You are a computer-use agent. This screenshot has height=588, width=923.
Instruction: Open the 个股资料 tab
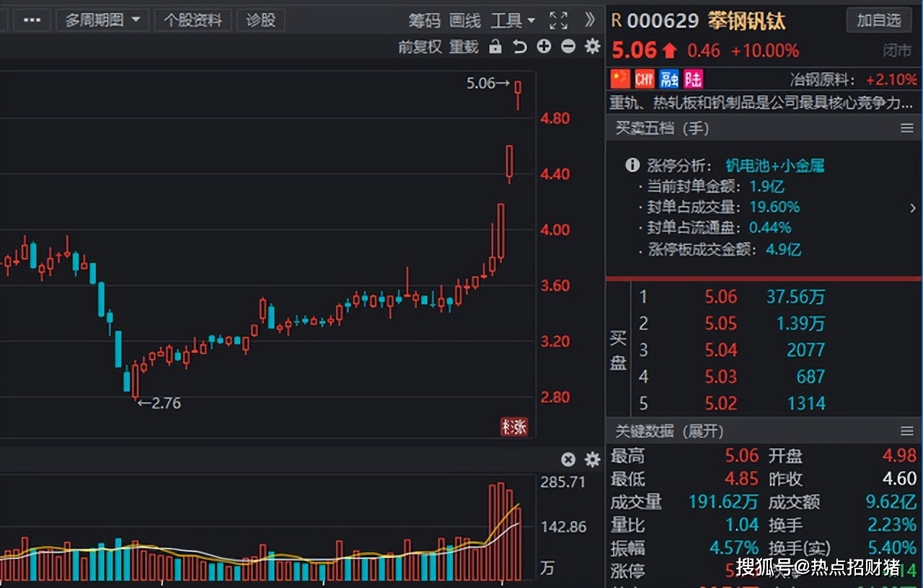tap(193, 20)
